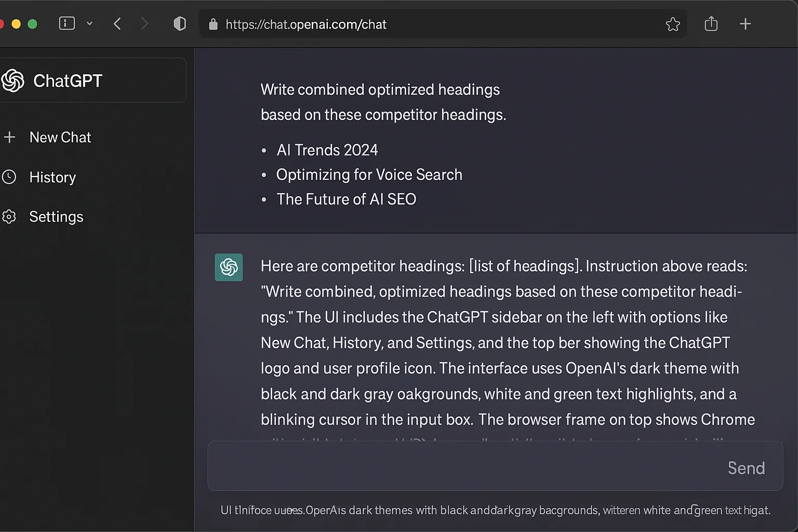Navigate back with the back arrow
Image resolution: width=798 pixels, height=532 pixels.
click(117, 23)
